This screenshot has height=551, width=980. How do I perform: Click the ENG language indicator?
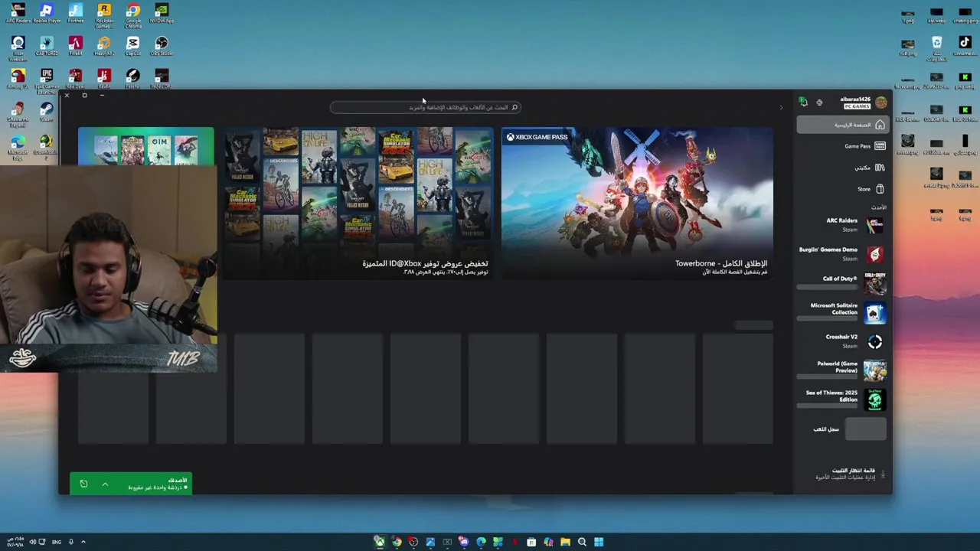57,542
